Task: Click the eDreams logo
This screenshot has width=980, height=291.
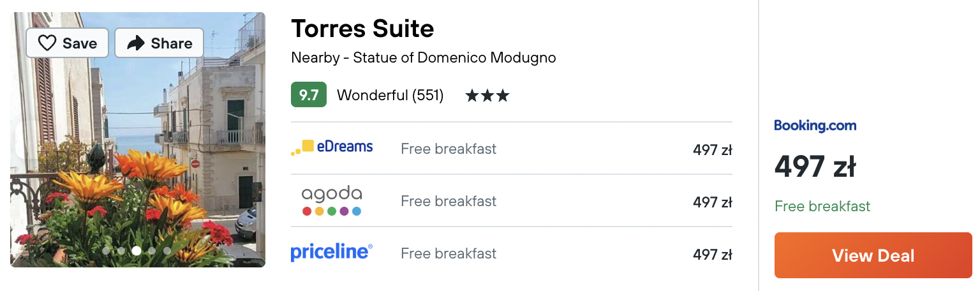Action: click(x=332, y=147)
